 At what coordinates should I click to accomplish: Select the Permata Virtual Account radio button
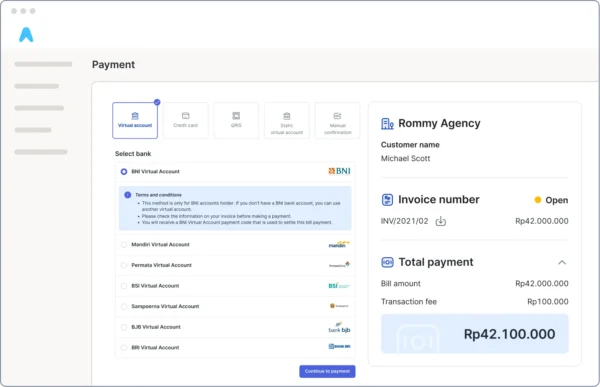124,265
